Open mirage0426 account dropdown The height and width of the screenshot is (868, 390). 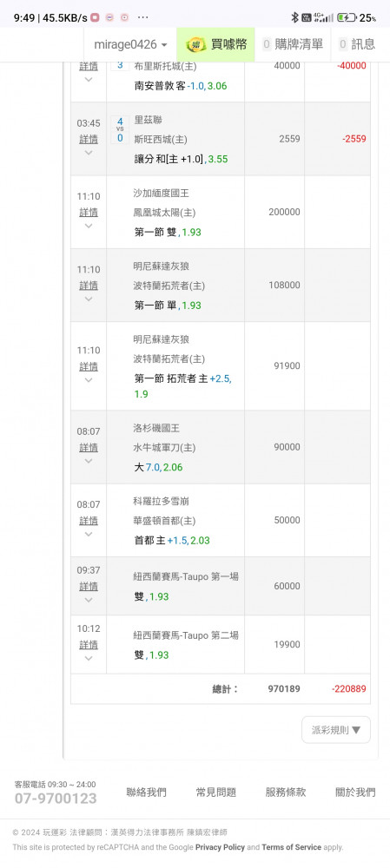pos(131,44)
